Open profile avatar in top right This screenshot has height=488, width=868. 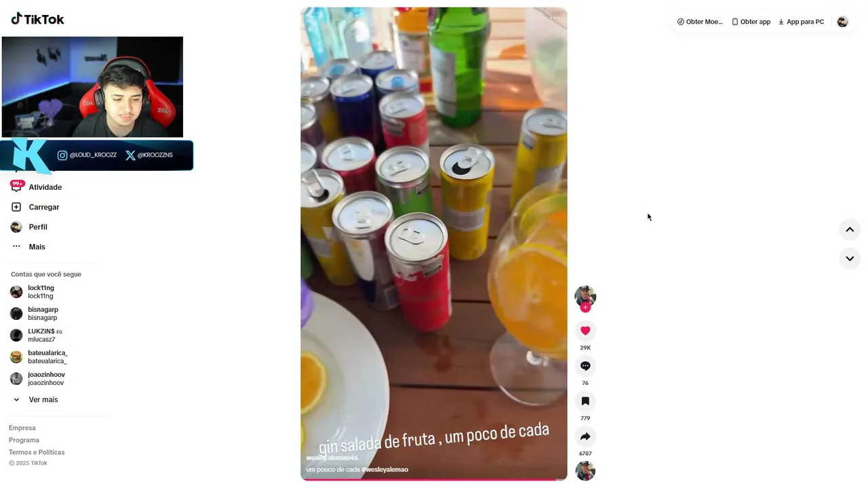coord(842,22)
